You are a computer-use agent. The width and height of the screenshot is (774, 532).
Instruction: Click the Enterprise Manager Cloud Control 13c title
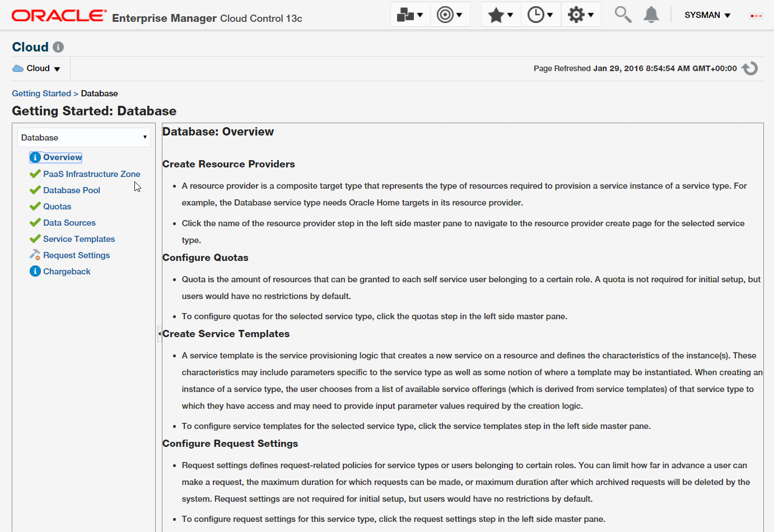click(x=207, y=18)
